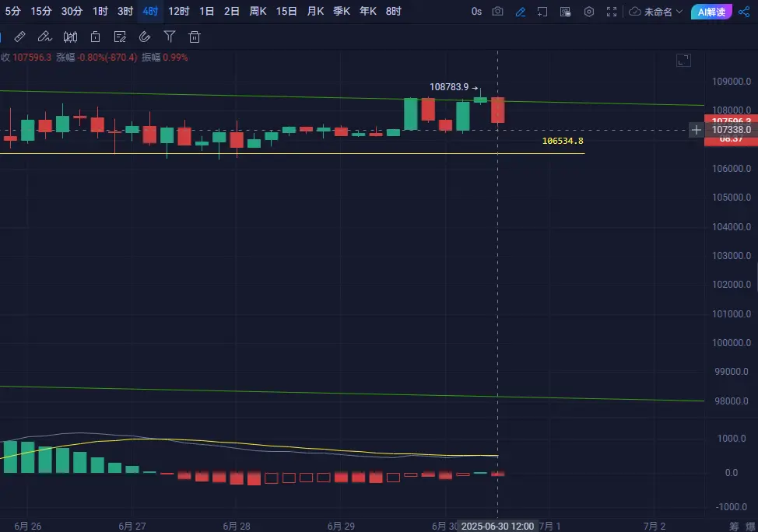This screenshot has height=532, width=758.
Task: Select the yellow horizontal support line
Action: (x=292, y=154)
